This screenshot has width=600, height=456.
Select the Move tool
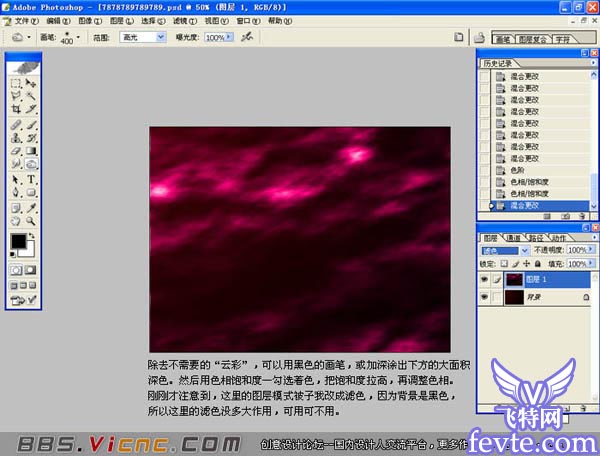(x=31, y=83)
